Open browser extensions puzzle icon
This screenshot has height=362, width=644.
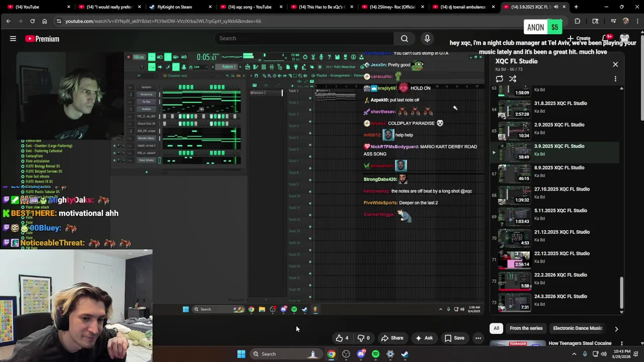point(577,21)
